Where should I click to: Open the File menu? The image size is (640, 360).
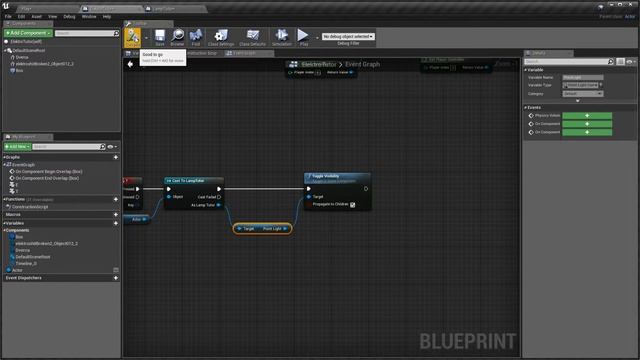click(8, 17)
